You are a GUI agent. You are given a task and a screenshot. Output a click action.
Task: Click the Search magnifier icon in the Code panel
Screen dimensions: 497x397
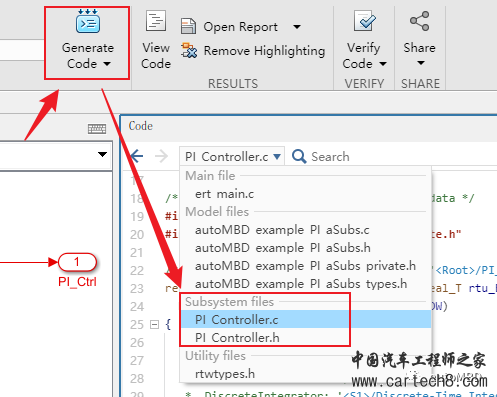click(299, 156)
